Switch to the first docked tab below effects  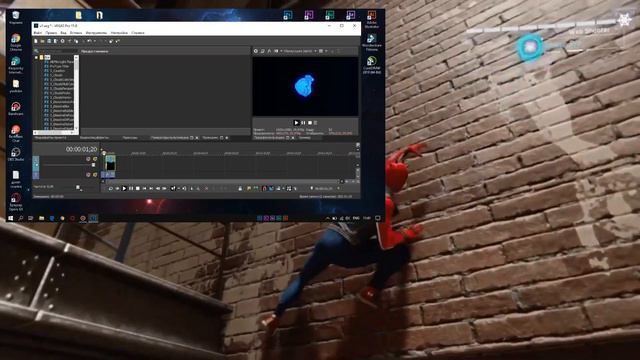[x=50, y=138]
